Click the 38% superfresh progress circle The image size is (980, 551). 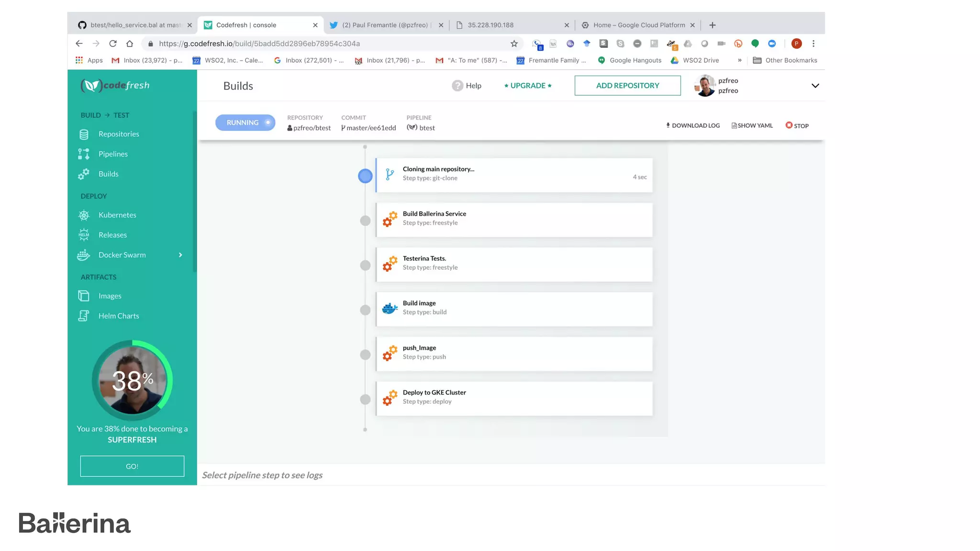133,381
